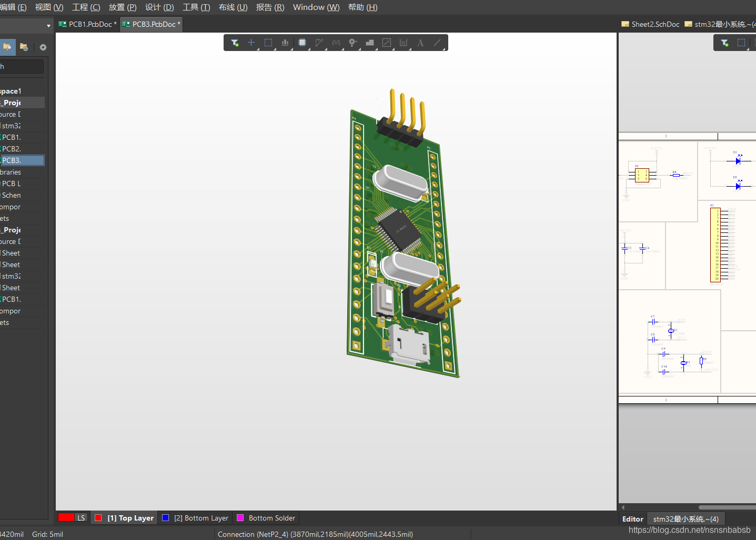Select the place polygon pour tool

[x=370, y=43]
